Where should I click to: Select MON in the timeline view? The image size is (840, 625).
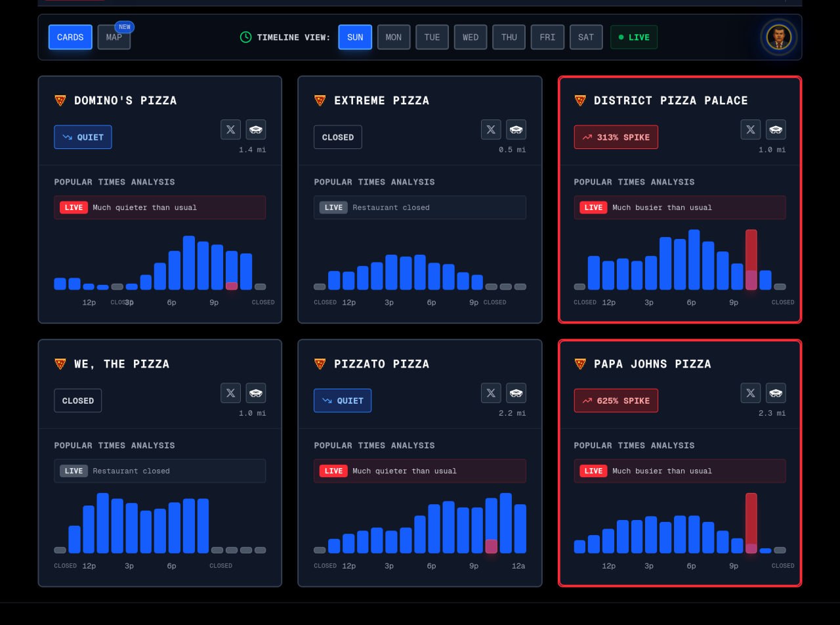click(393, 37)
